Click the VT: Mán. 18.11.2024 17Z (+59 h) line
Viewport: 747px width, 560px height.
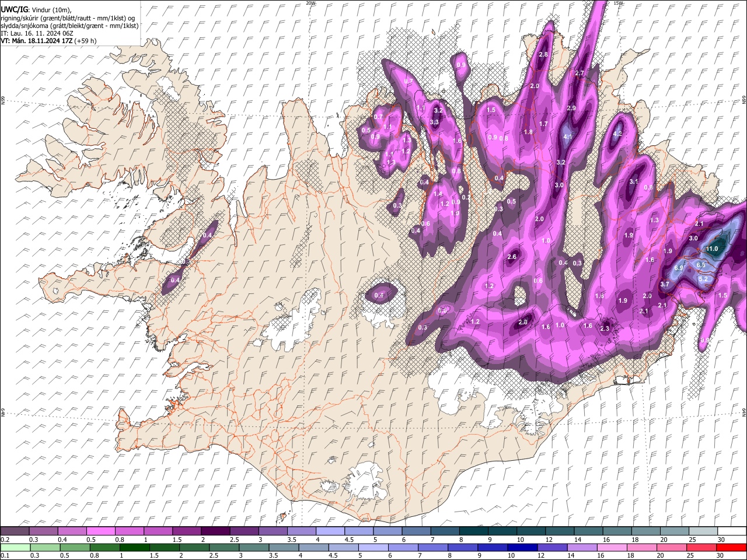(49, 41)
